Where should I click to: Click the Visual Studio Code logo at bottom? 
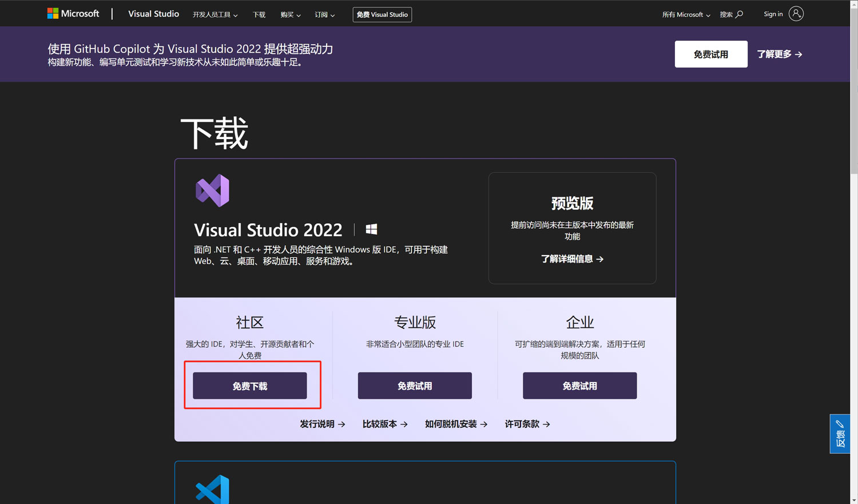[212, 490]
